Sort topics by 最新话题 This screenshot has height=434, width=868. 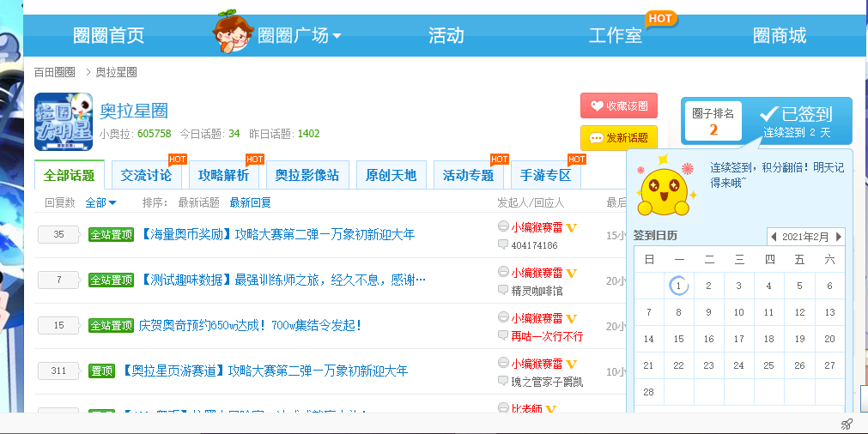(x=198, y=202)
